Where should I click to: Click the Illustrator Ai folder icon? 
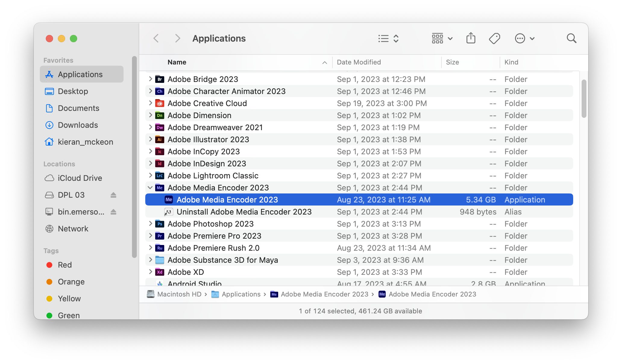click(x=160, y=140)
